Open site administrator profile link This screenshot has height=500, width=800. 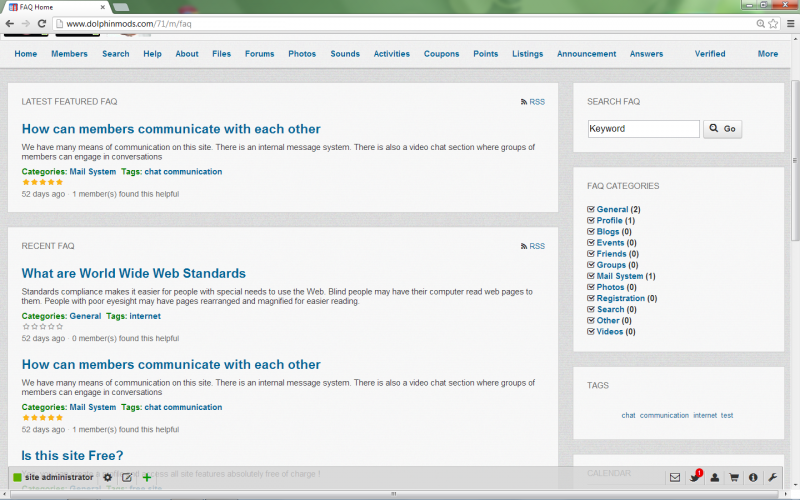[59, 478]
